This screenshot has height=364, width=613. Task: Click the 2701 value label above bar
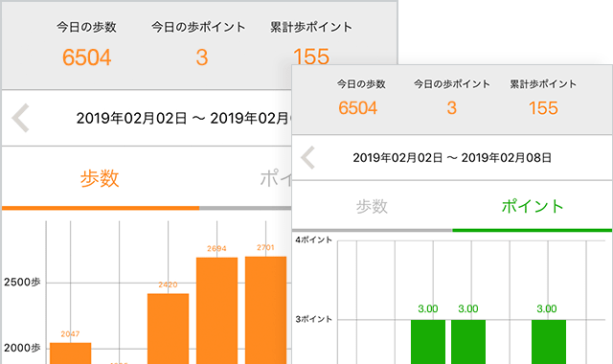click(x=266, y=247)
